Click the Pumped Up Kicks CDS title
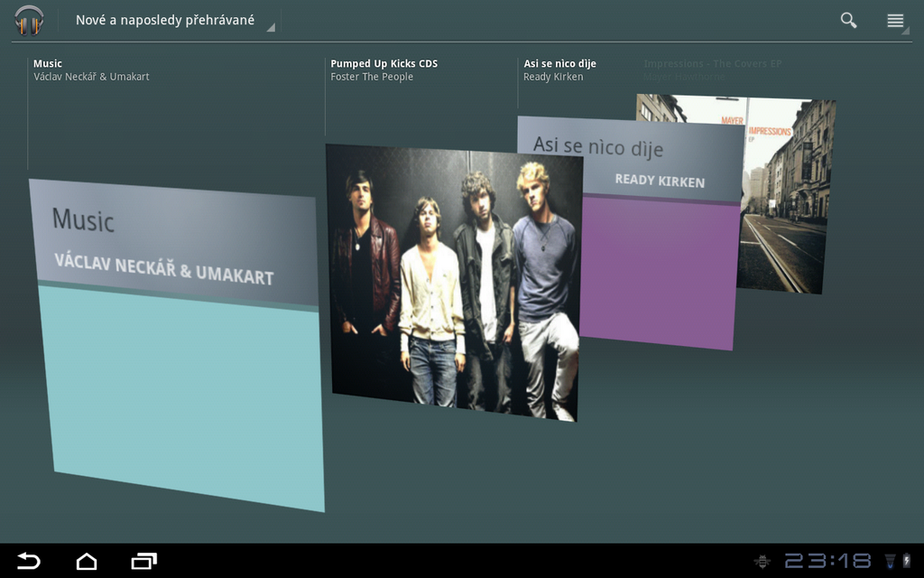The image size is (924, 578). tap(383, 64)
